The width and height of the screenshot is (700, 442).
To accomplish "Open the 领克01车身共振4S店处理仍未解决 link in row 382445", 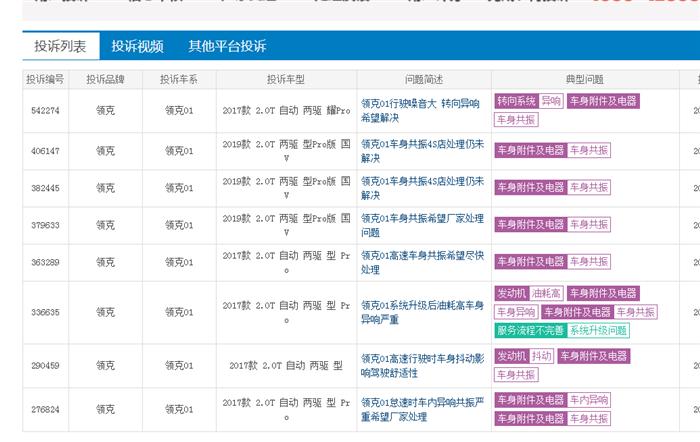I will coord(422,188).
